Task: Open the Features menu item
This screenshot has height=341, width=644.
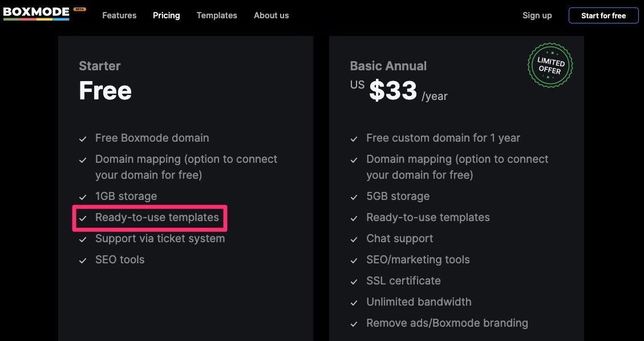Action: point(119,15)
